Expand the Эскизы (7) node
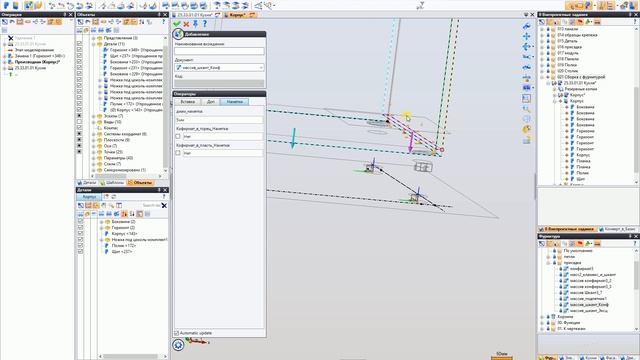 tap(94, 116)
